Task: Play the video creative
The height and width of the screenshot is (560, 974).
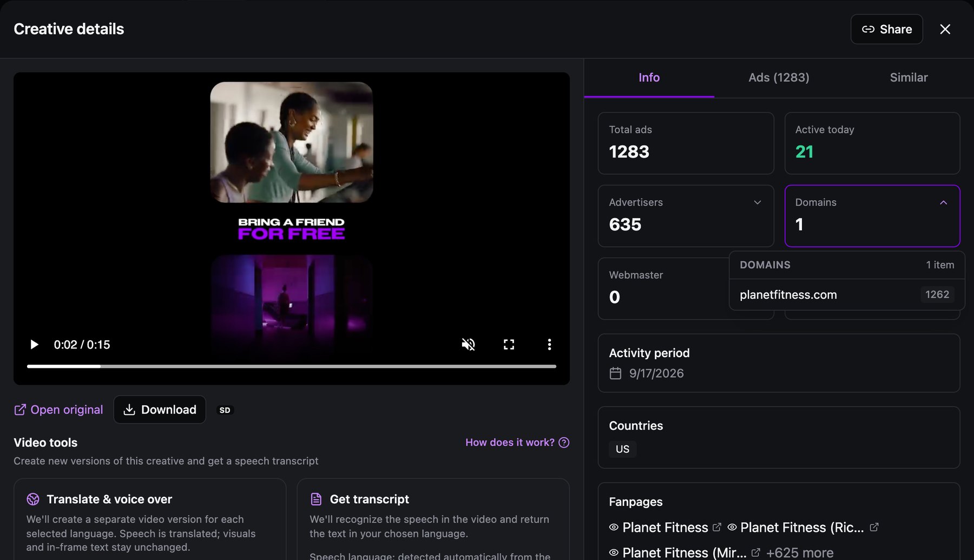Action: click(34, 345)
